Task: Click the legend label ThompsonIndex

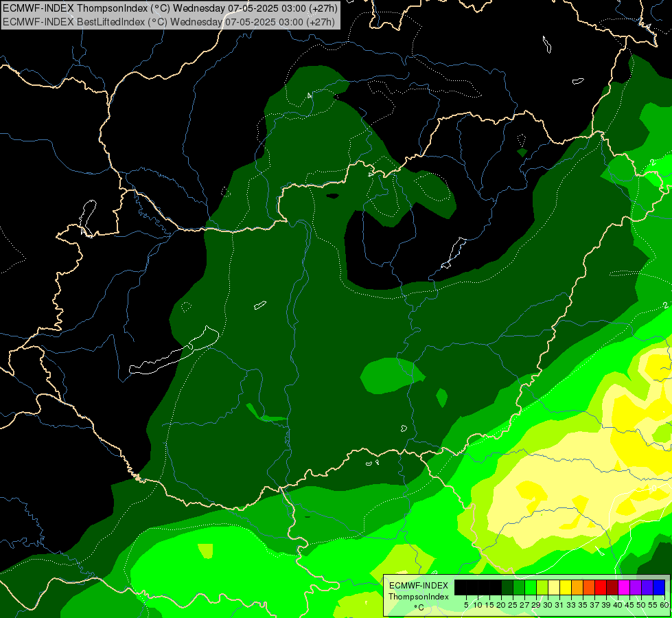Action: click(419, 597)
